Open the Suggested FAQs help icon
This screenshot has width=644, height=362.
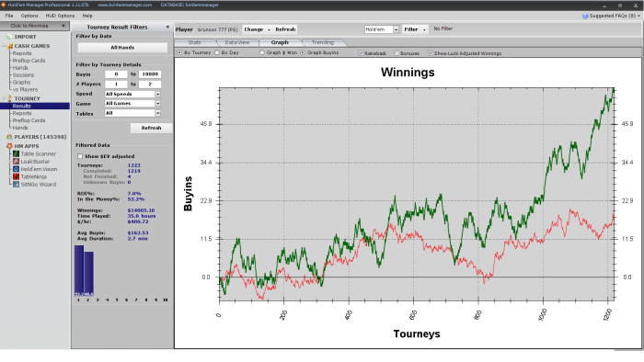[585, 16]
